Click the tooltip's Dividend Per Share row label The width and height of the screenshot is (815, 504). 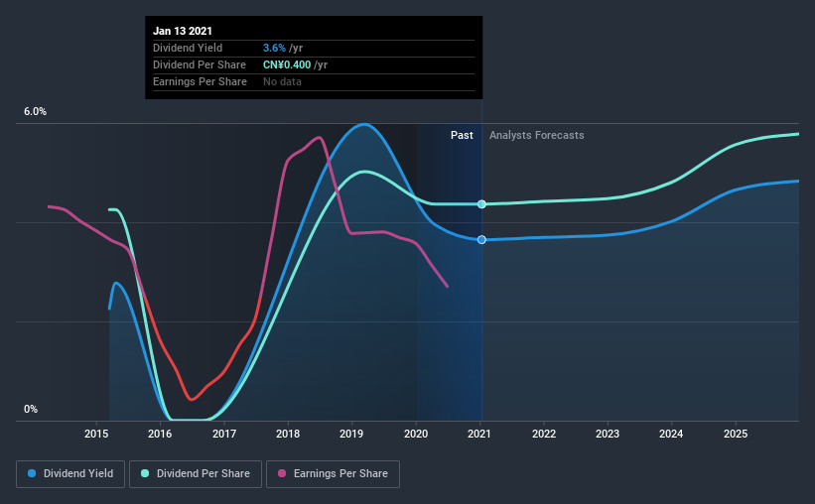click(x=200, y=64)
